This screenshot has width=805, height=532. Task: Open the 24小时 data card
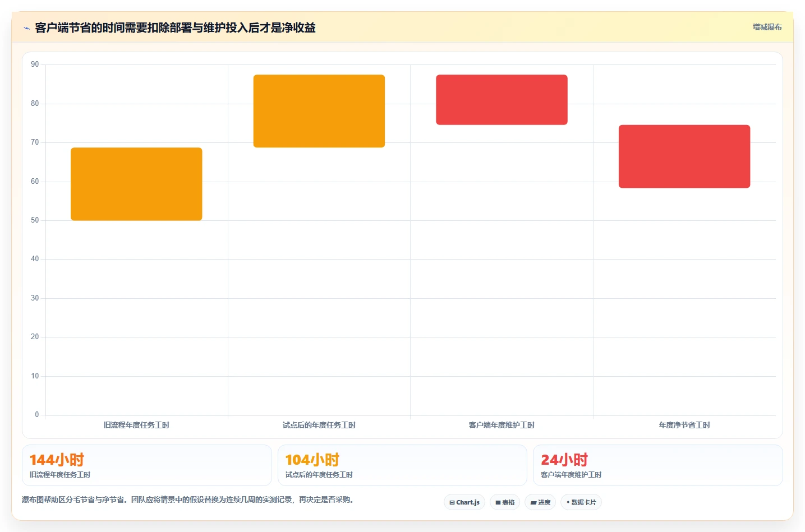tap(657, 465)
